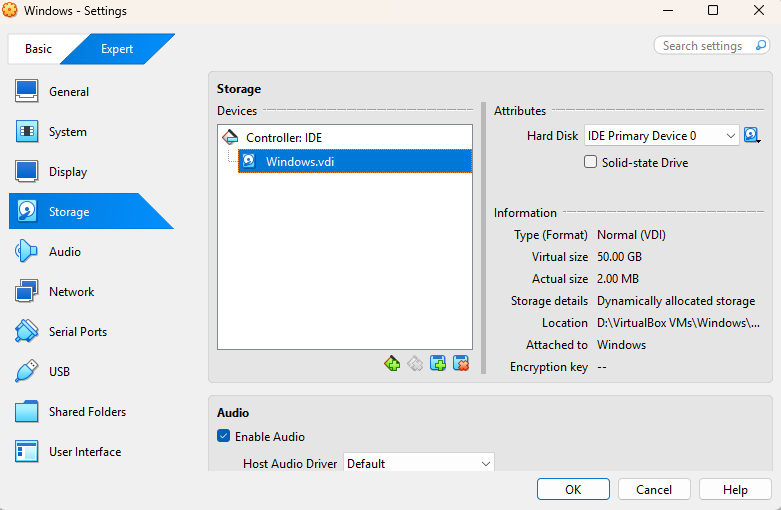The height and width of the screenshot is (510, 781).
Task: Click the OK button
Action: (573, 490)
